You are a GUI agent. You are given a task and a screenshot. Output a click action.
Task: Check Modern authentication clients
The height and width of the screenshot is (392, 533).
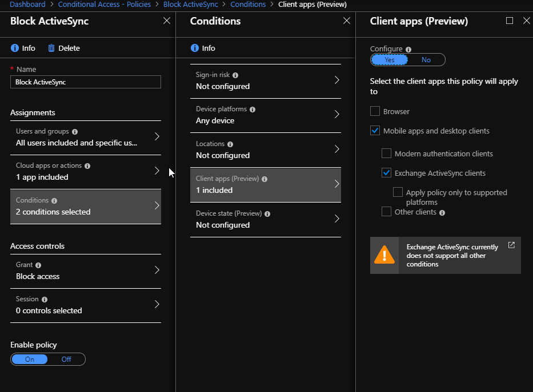[387, 153]
